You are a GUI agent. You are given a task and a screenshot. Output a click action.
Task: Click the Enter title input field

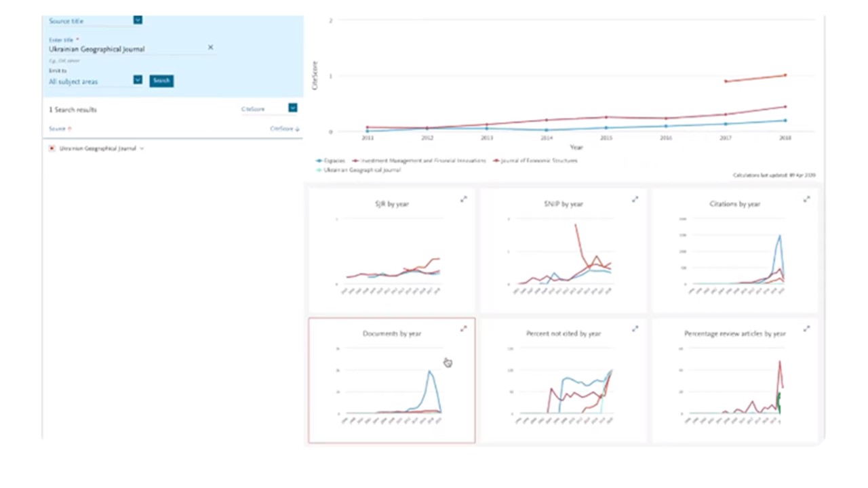(125, 49)
